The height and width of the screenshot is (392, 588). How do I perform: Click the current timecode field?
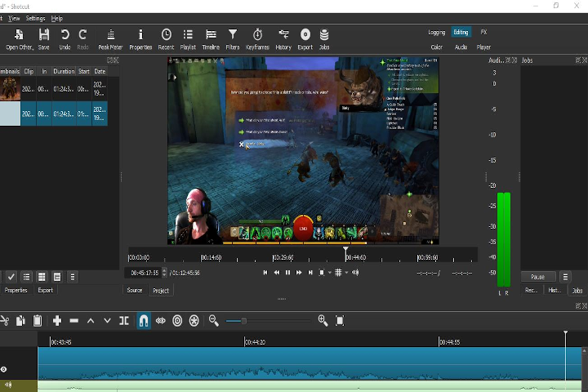coord(145,273)
